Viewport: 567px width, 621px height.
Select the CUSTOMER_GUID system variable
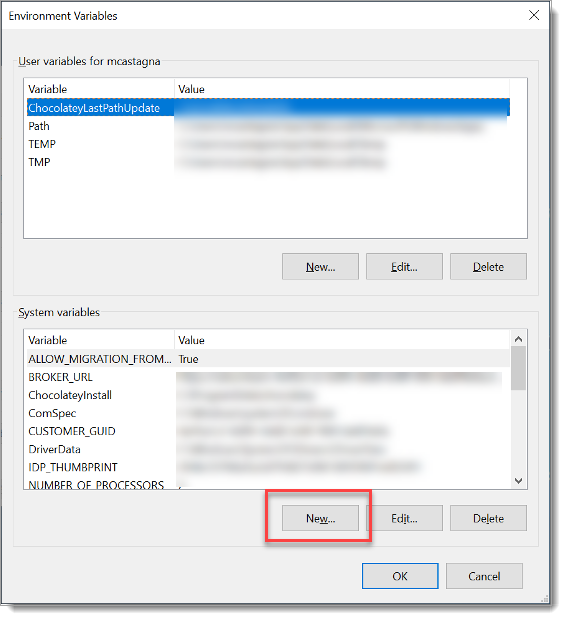pos(268,431)
